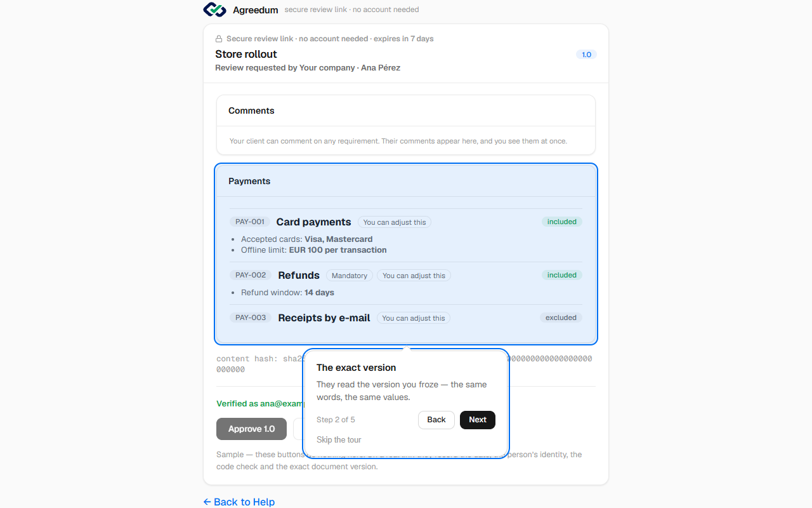The width and height of the screenshot is (812, 508).
Task: Select the PAY-003 requirement ID tag
Action: (x=251, y=317)
